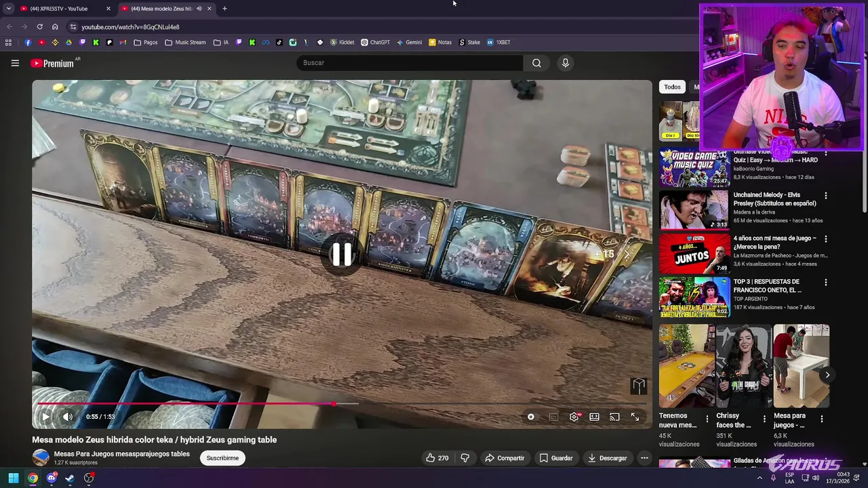Open the 1XBET bookmark
868x488 pixels.
tap(498, 42)
